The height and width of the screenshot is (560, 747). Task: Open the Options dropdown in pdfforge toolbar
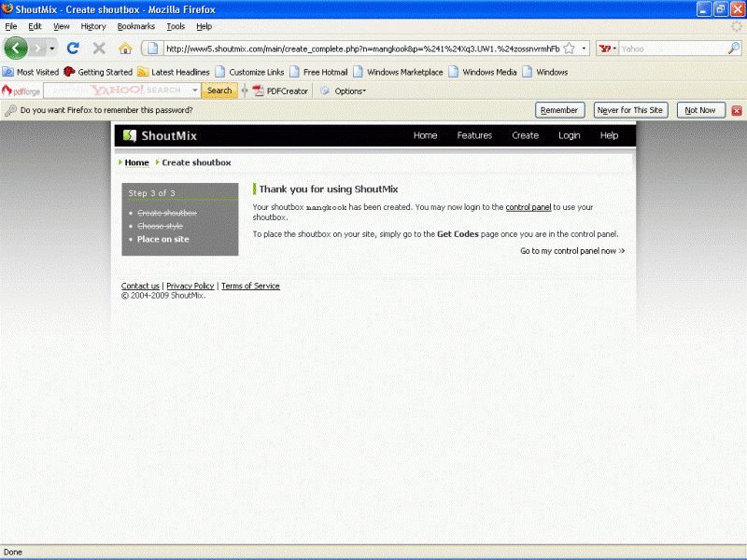coord(343,91)
